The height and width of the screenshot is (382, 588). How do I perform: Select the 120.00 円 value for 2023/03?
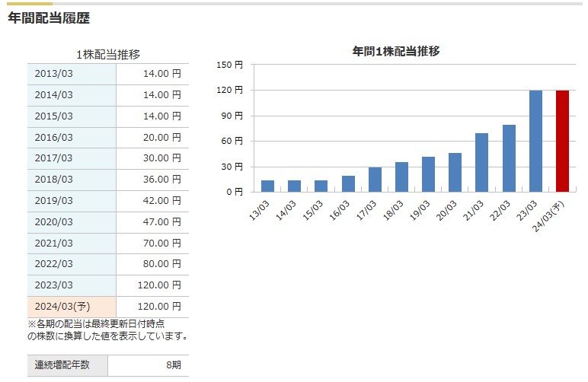[159, 285]
